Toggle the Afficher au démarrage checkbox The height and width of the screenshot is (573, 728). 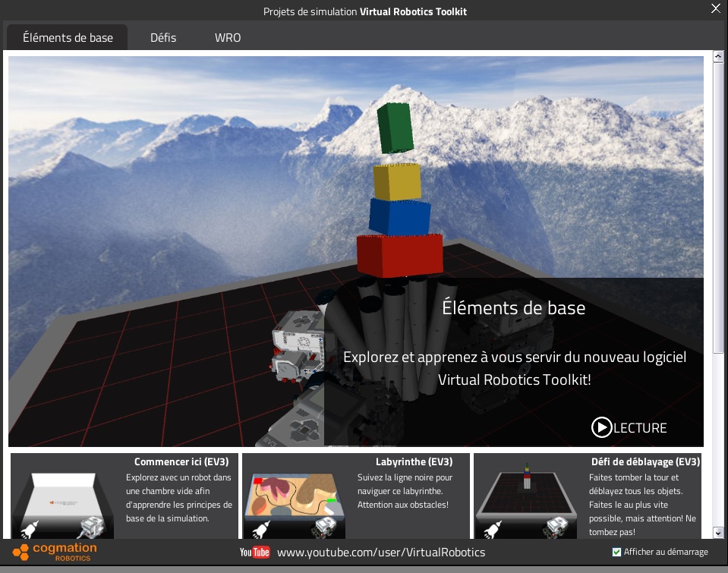tap(616, 552)
